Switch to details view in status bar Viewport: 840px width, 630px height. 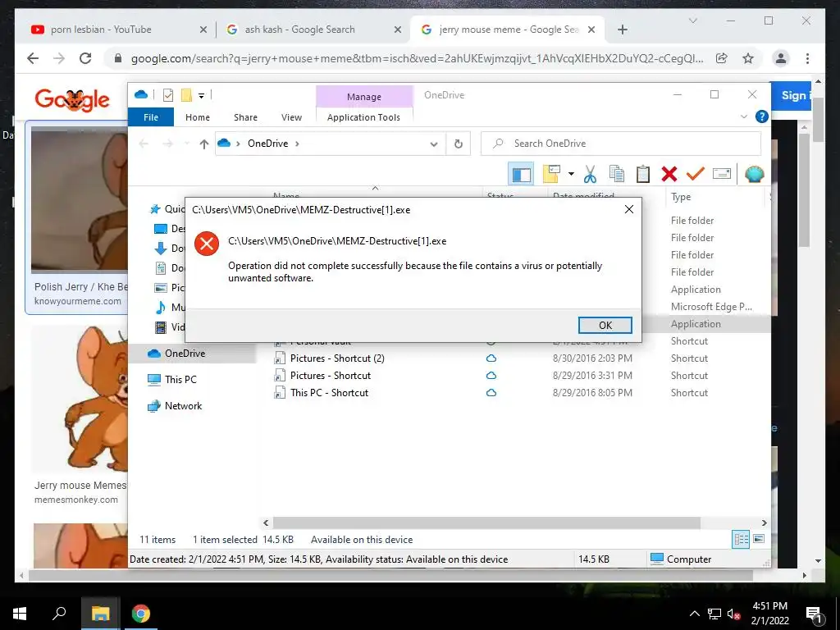pyautogui.click(x=741, y=540)
